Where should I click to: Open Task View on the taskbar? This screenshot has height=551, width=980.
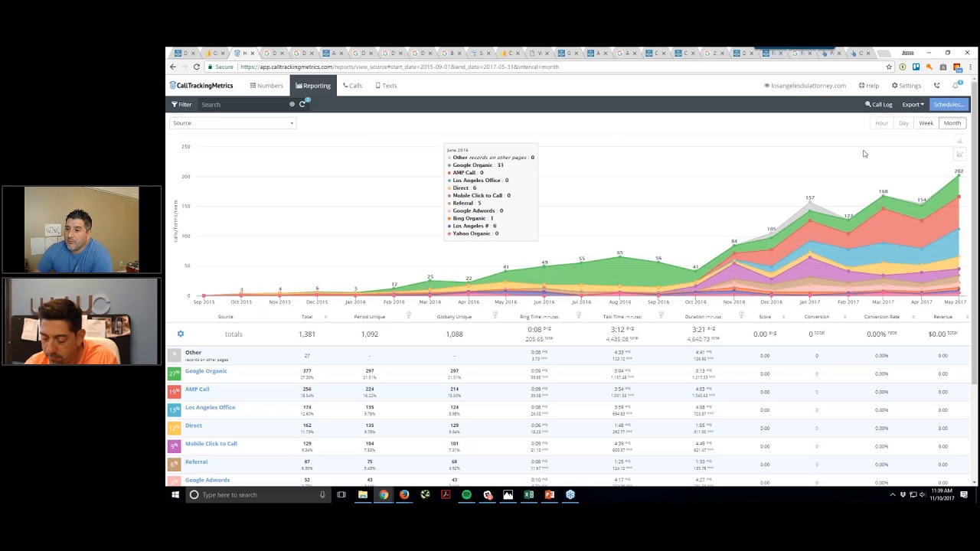click(341, 495)
